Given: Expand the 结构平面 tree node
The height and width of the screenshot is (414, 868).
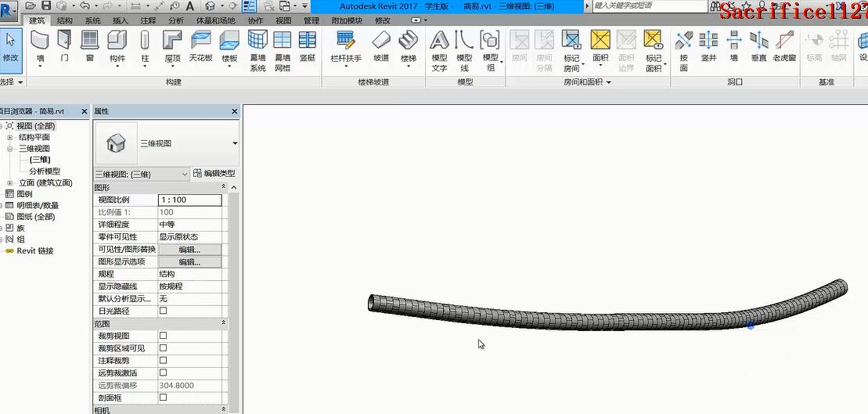Looking at the screenshot, I should [11, 137].
